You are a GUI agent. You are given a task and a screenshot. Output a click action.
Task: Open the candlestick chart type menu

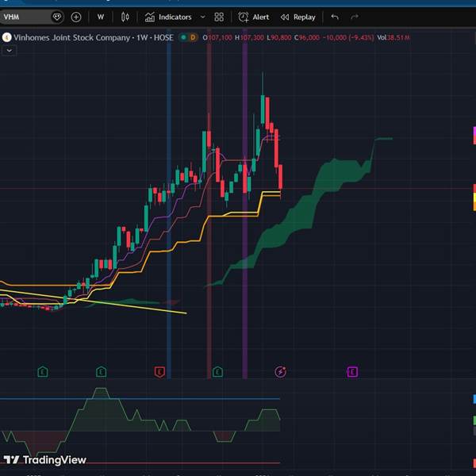click(x=125, y=17)
